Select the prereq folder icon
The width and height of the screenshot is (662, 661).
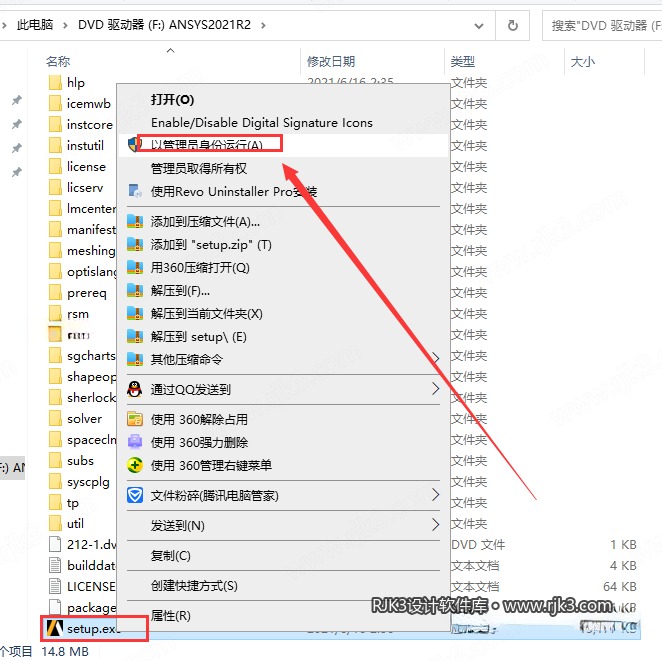(55, 293)
